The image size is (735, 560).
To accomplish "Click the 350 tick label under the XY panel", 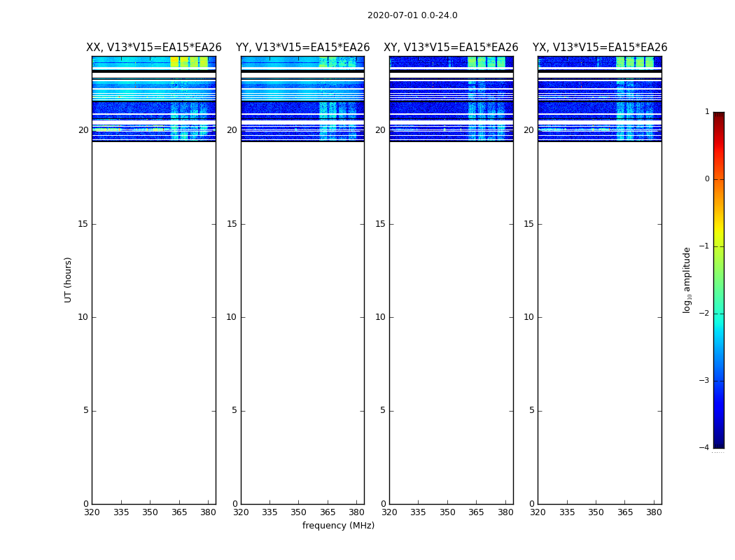I will pyautogui.click(x=447, y=512).
